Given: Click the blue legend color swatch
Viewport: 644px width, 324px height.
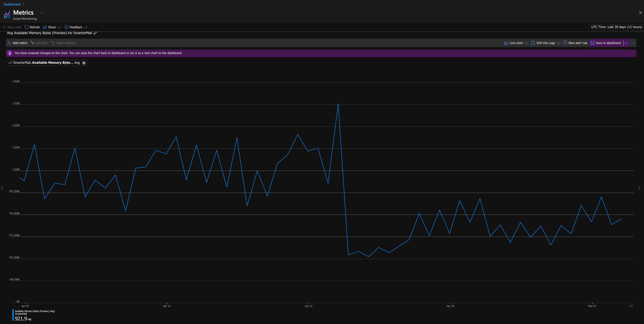Looking at the screenshot, I should click(x=13, y=315).
